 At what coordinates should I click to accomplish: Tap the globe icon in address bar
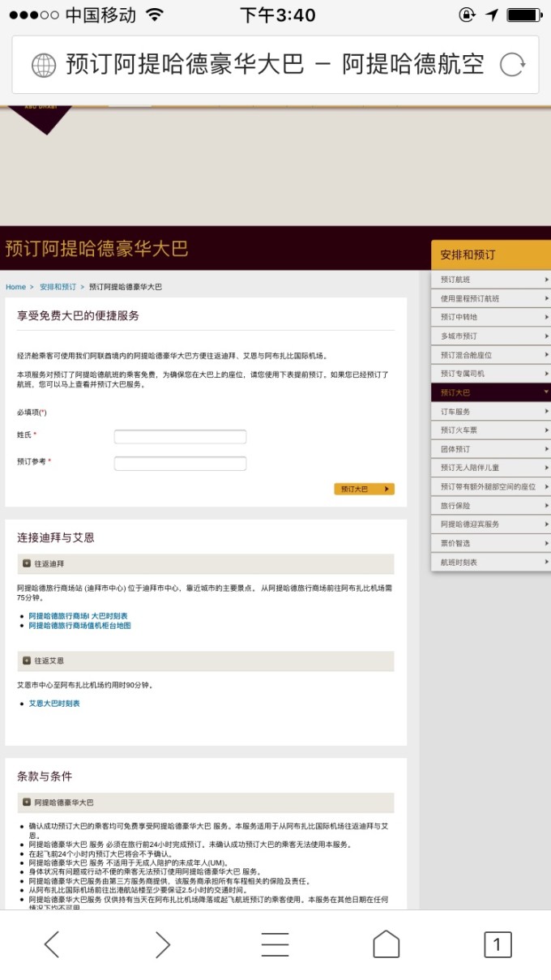[x=44, y=65]
